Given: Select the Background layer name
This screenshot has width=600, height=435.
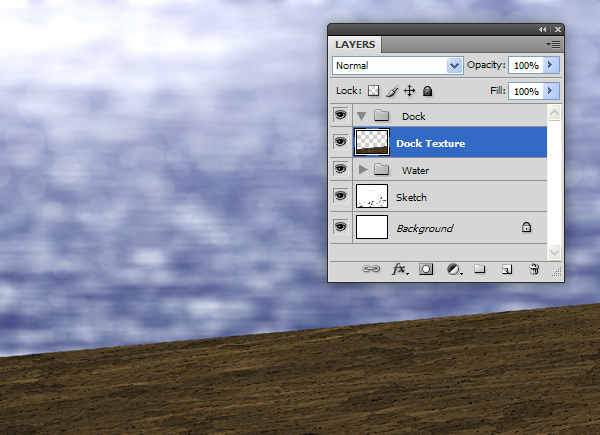Looking at the screenshot, I should click(425, 228).
